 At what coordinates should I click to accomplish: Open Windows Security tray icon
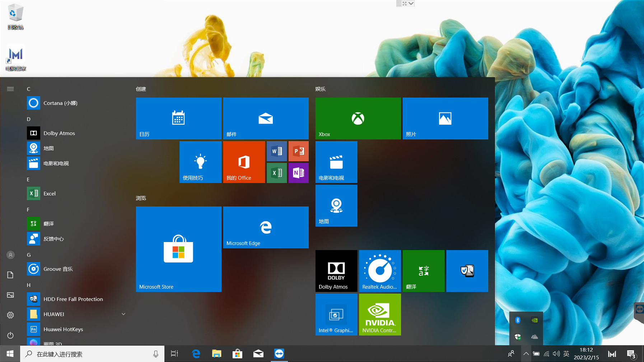click(x=518, y=337)
